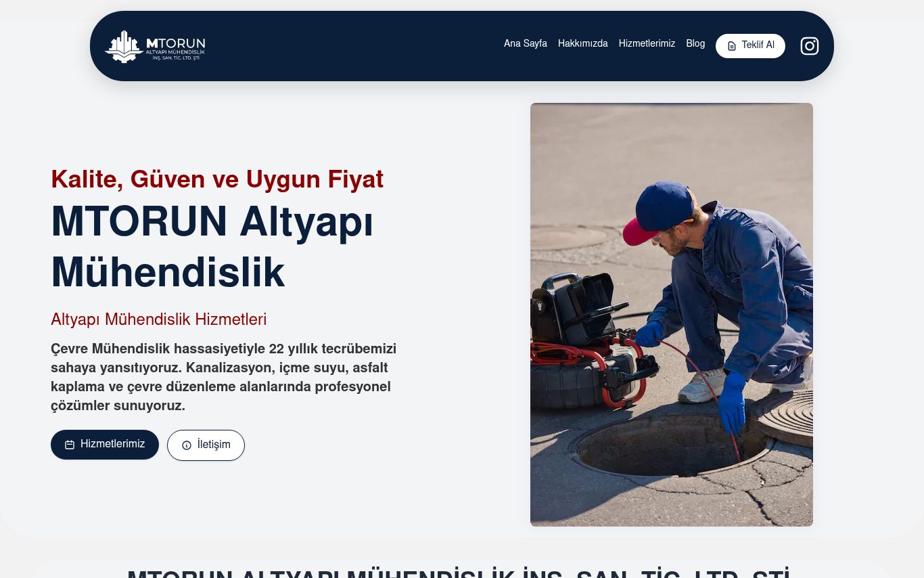Open Hizmetlerimiz in the navigation bar
924x578 pixels.
pyautogui.click(x=647, y=44)
